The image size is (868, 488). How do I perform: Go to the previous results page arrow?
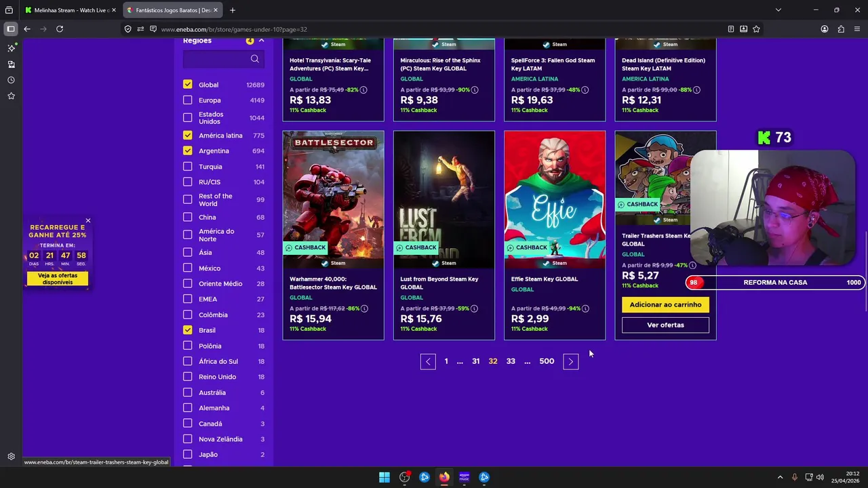click(428, 361)
